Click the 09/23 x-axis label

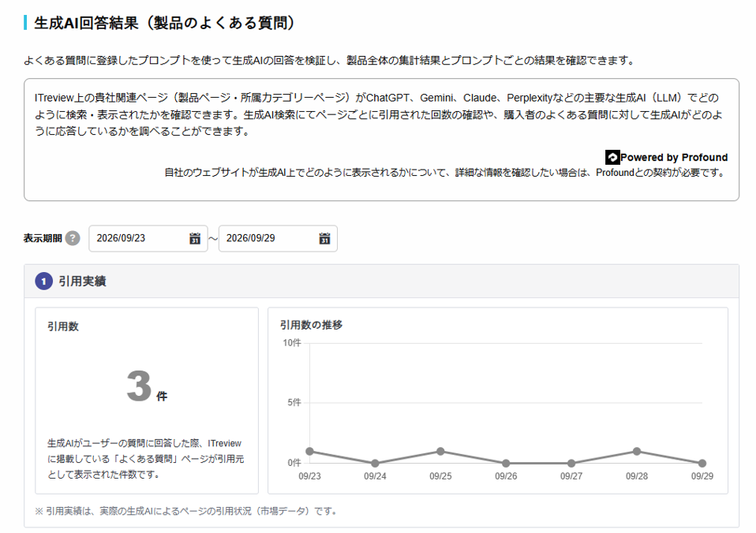[x=309, y=476]
